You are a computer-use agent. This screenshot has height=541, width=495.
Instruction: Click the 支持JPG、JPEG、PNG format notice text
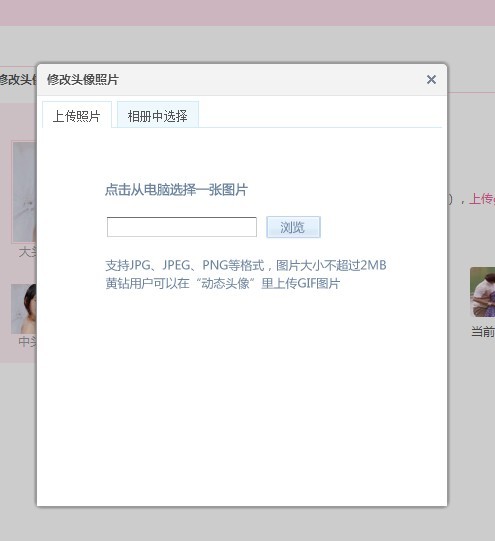pos(246,265)
